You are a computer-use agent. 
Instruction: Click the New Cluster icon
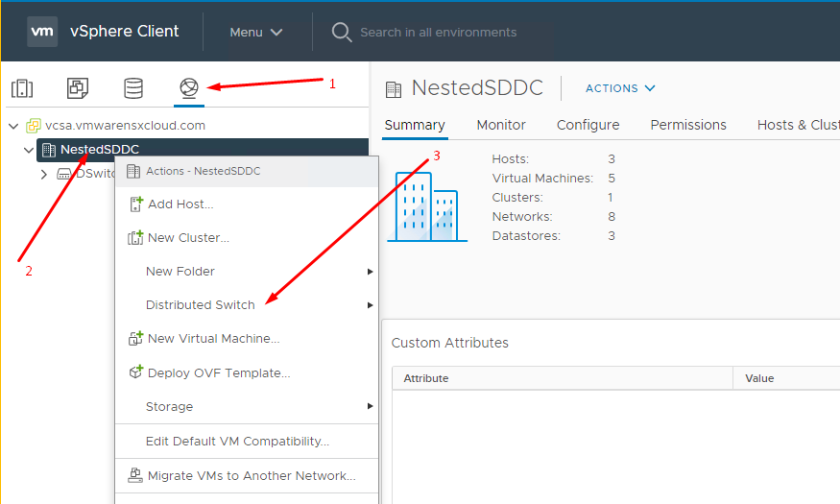[135, 238]
